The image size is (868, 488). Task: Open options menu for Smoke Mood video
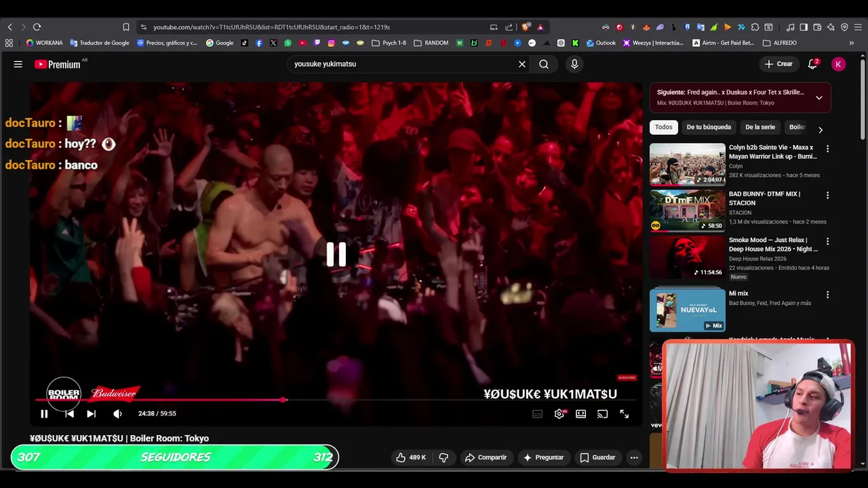827,241
